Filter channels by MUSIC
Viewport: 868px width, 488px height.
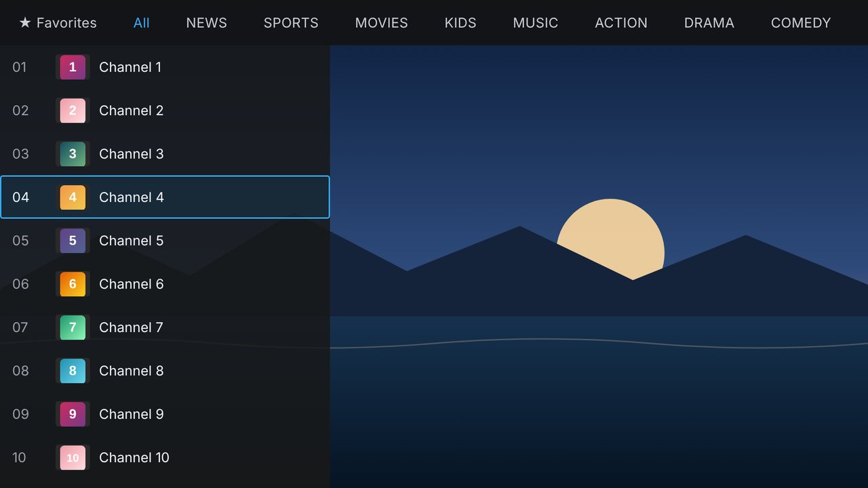536,23
